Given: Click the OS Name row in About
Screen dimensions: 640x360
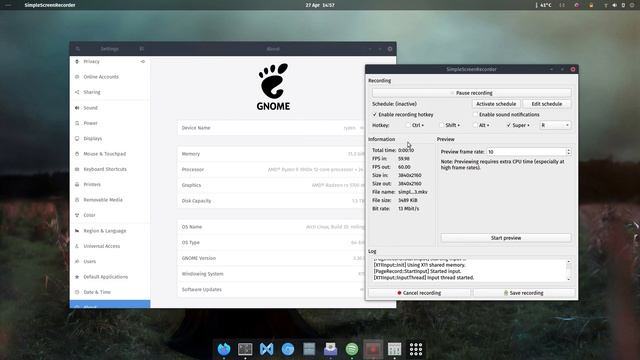Looking at the screenshot, I should tap(271, 227).
